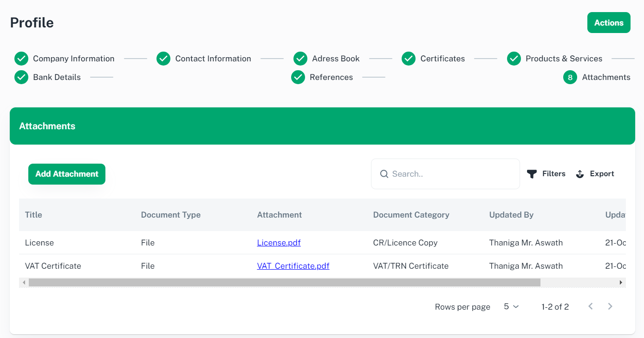Go to previous page of attachments
The height and width of the screenshot is (338, 644).
click(x=591, y=306)
